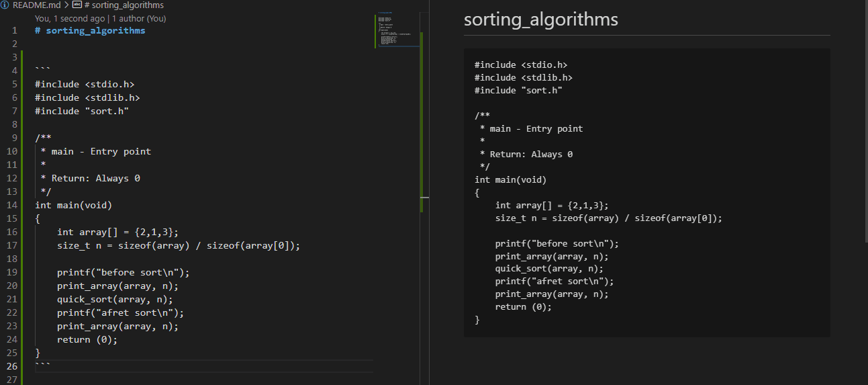Image resolution: width=868 pixels, height=385 pixels.
Task: Click '#include <stdlib.h>' in the editor
Action: tap(87, 97)
